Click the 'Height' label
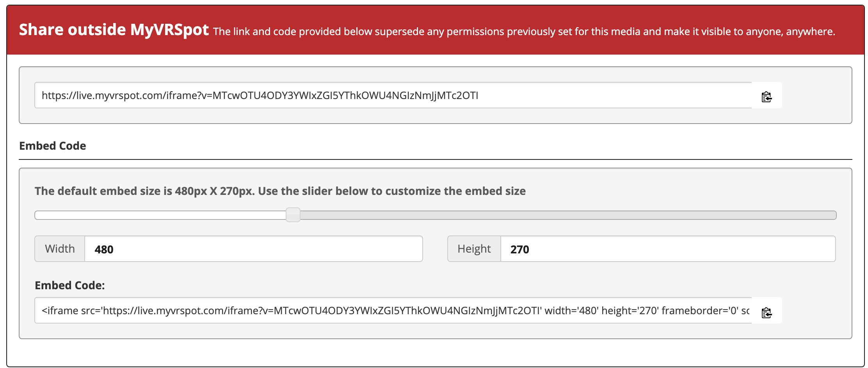The image size is (868, 368). [474, 249]
